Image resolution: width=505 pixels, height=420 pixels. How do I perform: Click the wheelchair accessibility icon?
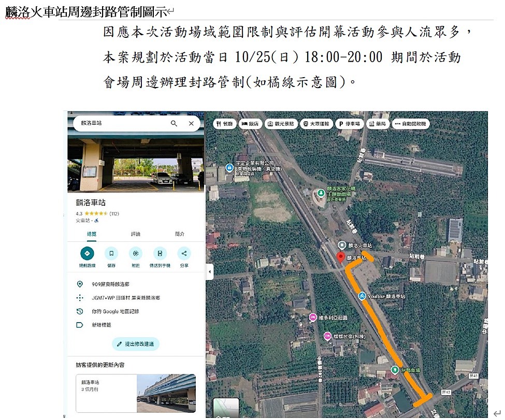coord(97,221)
